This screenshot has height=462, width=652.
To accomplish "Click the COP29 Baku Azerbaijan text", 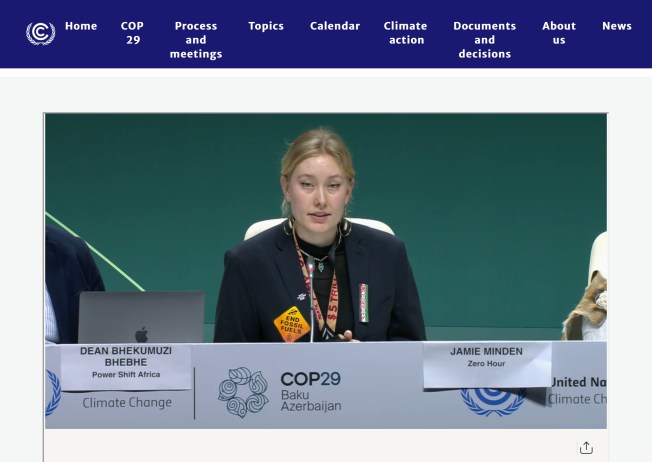I will tap(310, 392).
